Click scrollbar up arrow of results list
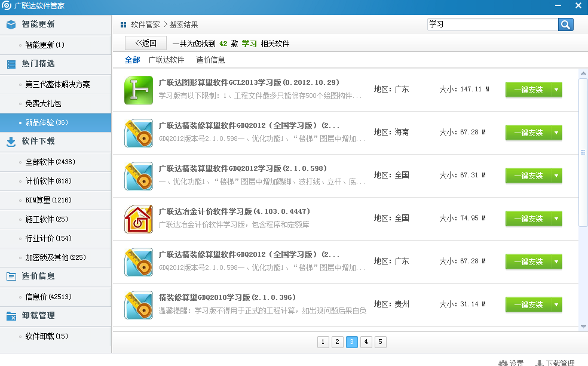This screenshot has height=366, width=588. tap(583, 73)
